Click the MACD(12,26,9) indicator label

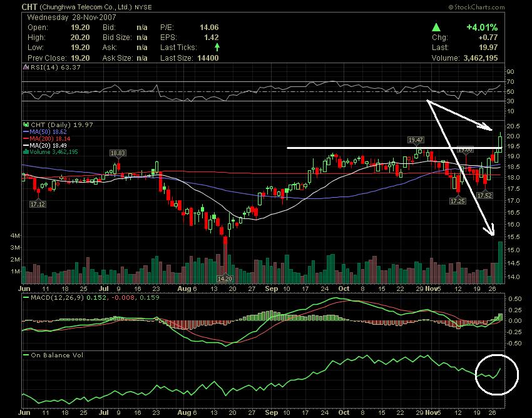coord(58,298)
